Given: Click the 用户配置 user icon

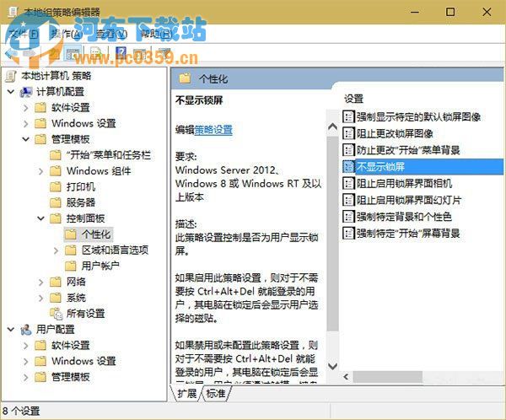Looking at the screenshot, I should pyautogui.click(x=26, y=330).
